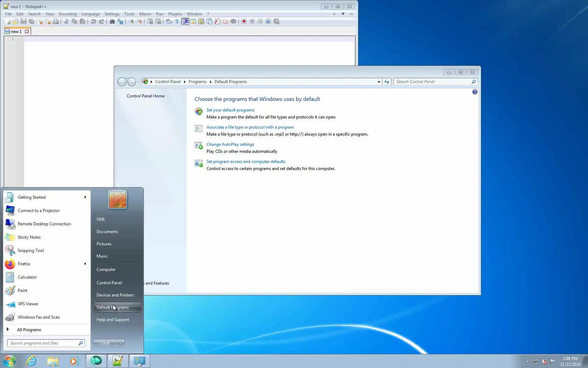The height and width of the screenshot is (368, 588).
Task: Click the user account picture in Start menu
Action: (x=118, y=199)
